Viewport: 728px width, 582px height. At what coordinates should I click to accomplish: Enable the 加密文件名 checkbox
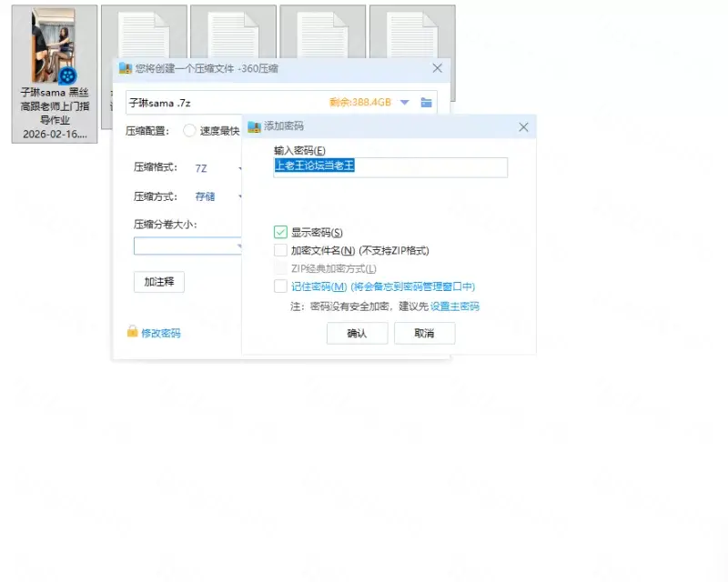pos(280,250)
